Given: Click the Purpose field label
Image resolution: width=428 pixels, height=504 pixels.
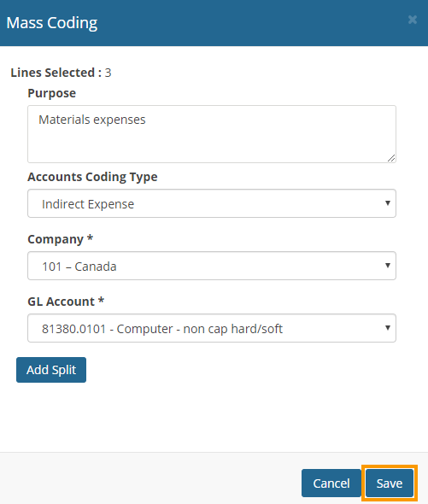Looking at the screenshot, I should 52,93.
